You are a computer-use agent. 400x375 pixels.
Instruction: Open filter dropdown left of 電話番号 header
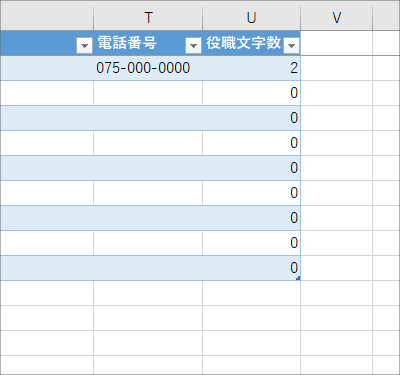tap(84, 45)
